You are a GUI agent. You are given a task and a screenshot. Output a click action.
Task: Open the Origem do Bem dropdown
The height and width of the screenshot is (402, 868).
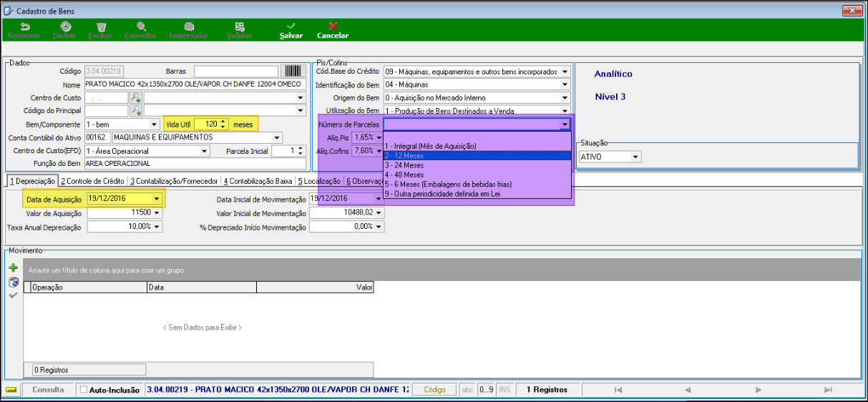coord(565,97)
